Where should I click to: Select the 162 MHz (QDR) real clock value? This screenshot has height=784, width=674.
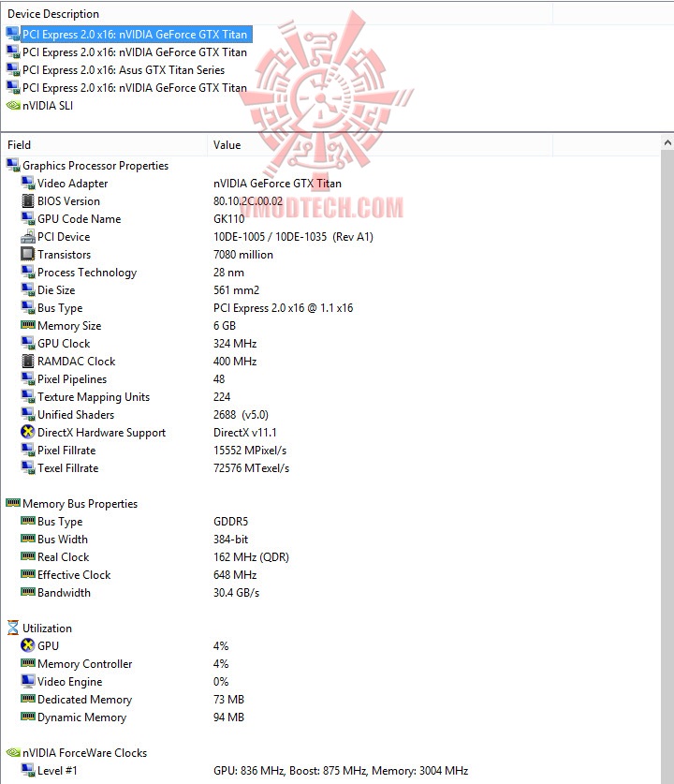point(251,557)
